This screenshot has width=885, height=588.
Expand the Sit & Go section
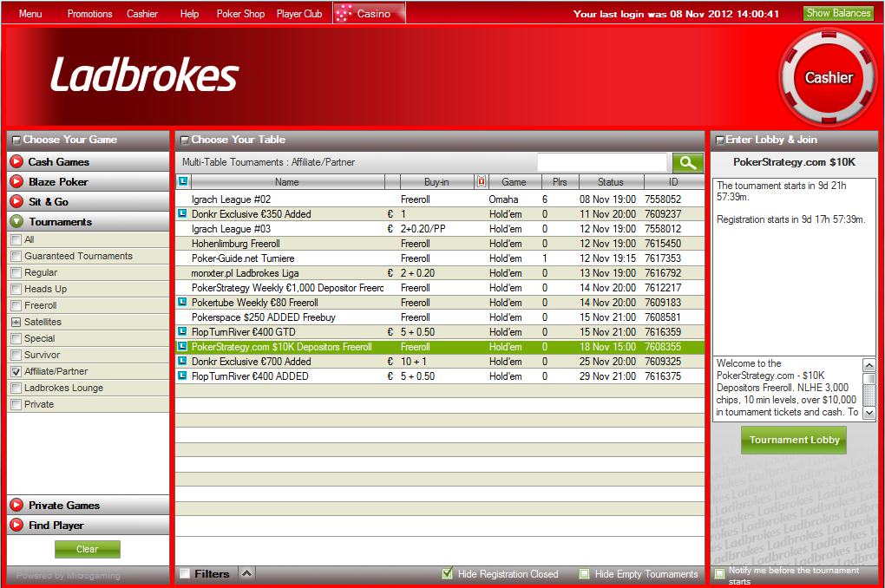(88, 201)
